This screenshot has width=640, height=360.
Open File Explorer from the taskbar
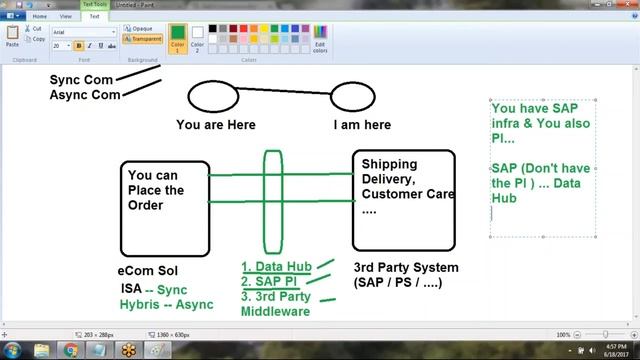(42, 350)
